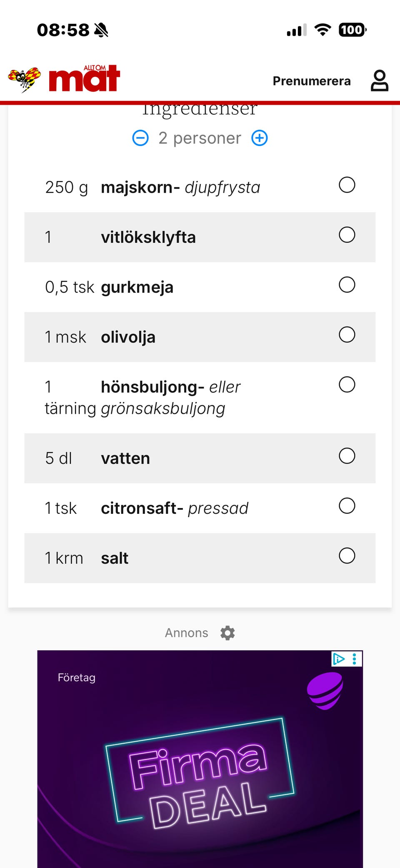Tap the Prenumerera link
The height and width of the screenshot is (868, 400).
[x=312, y=81]
